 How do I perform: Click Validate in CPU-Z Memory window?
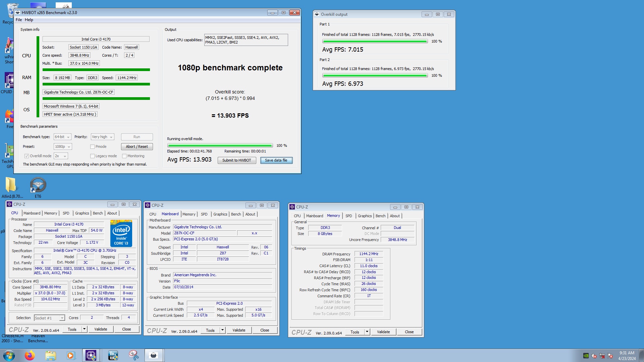[383, 332]
